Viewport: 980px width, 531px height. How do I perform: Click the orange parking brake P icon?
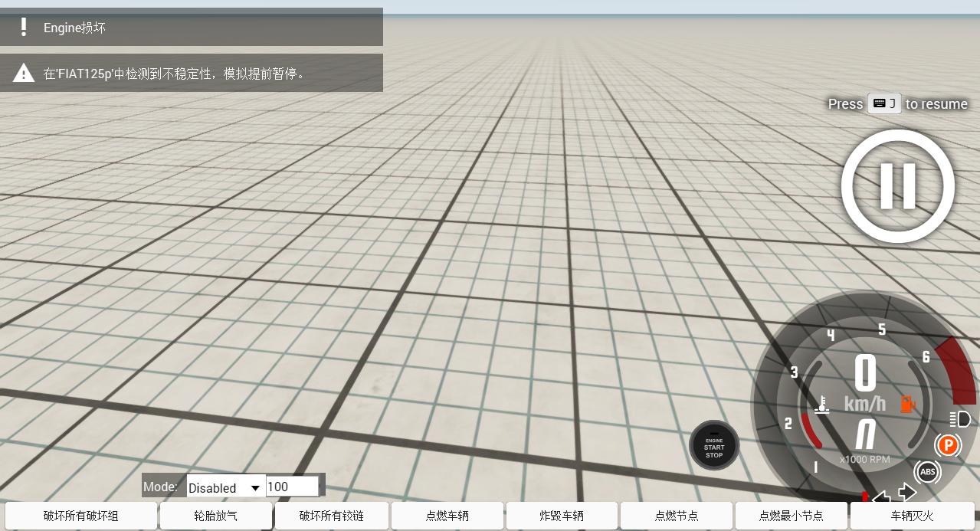click(x=948, y=445)
